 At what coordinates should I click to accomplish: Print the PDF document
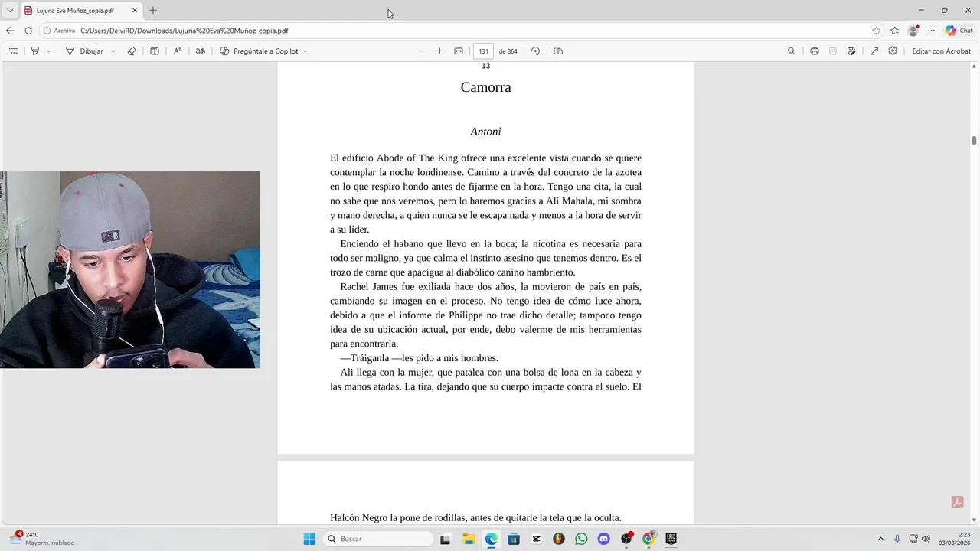(815, 51)
